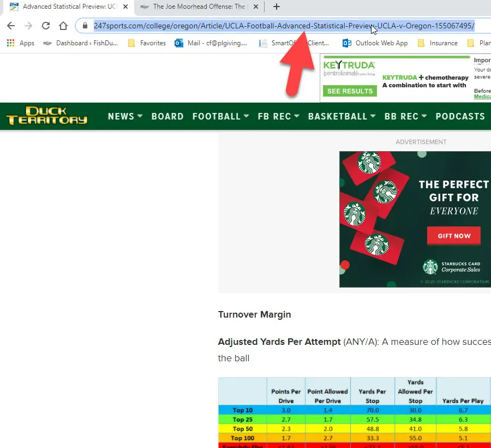Expand the BASKETBALL dropdown menu
The height and width of the screenshot is (448, 491).
click(x=342, y=116)
